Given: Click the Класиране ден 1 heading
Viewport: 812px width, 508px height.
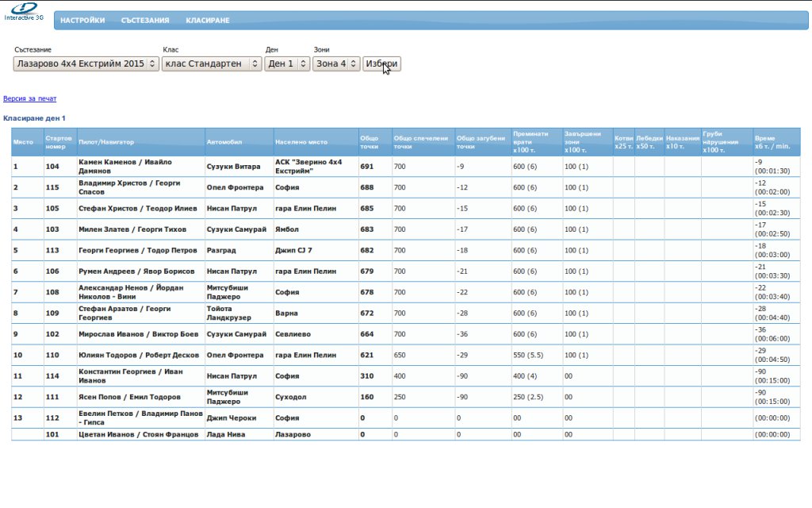Looking at the screenshot, I should [x=34, y=118].
